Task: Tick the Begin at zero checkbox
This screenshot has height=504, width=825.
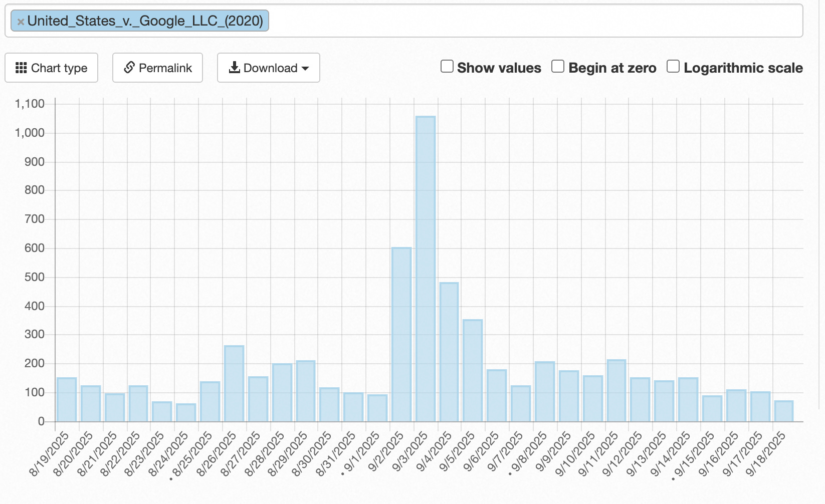Action: 558,67
